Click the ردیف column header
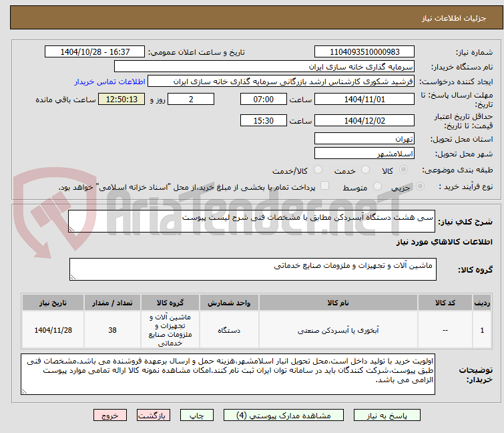 [482, 303]
